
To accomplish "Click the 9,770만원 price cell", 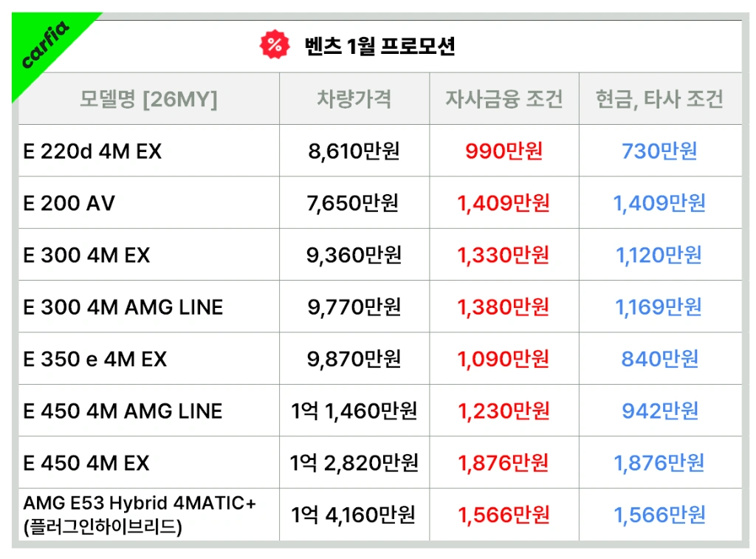I will click(354, 307).
